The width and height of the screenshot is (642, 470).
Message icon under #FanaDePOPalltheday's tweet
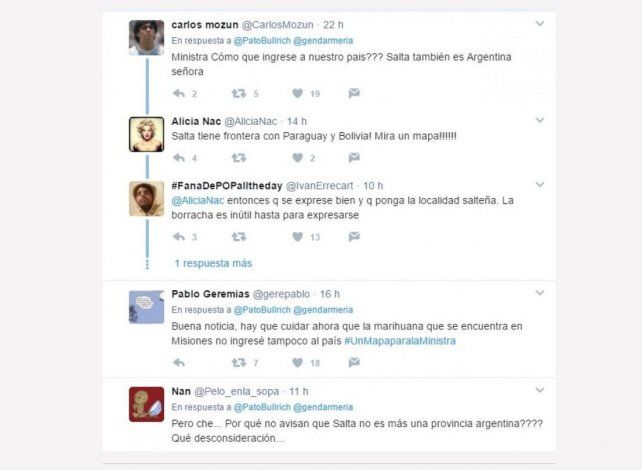coord(354,237)
